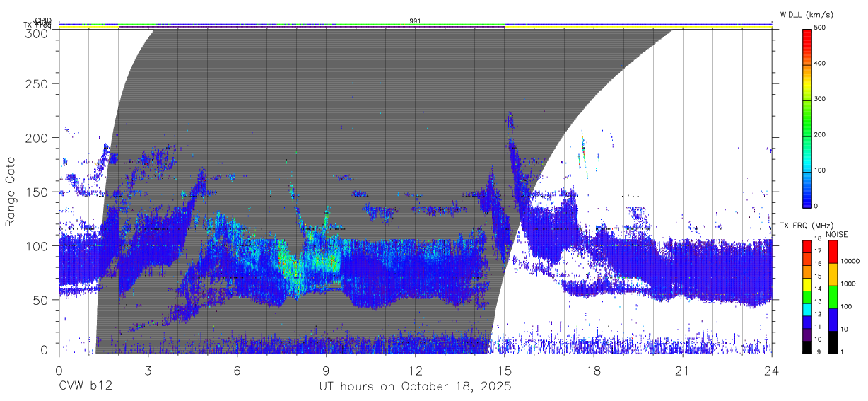Click NOISE legend label '1000'

847,284
